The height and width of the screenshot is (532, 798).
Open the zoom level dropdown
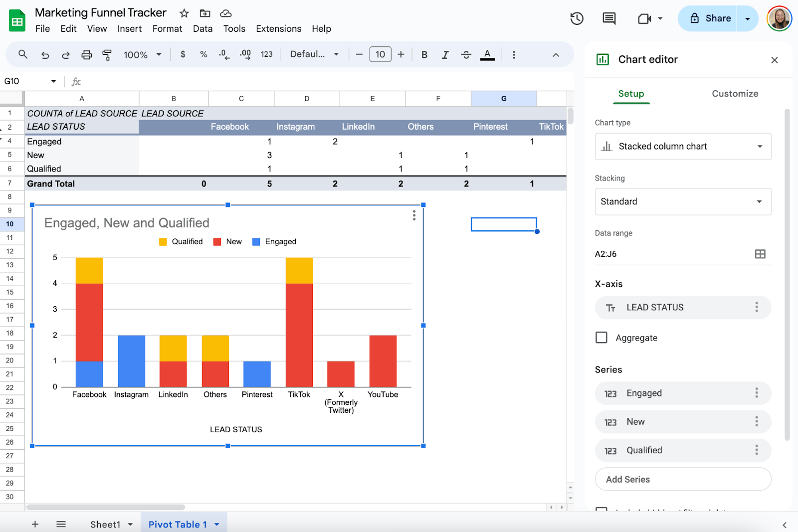[143, 55]
